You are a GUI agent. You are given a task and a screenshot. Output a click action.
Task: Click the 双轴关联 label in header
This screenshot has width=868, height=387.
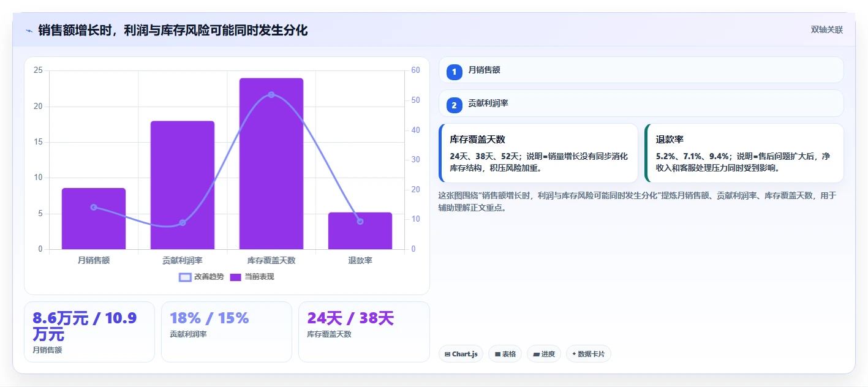(x=827, y=30)
